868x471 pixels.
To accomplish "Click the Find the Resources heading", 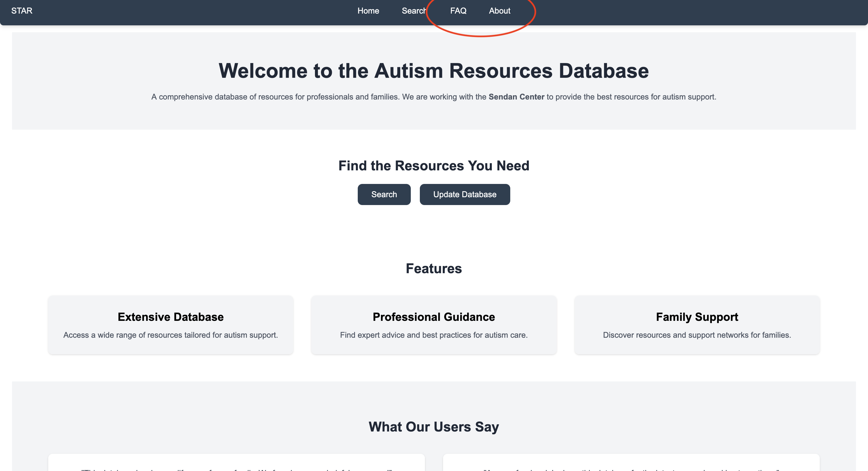I will 434,166.
